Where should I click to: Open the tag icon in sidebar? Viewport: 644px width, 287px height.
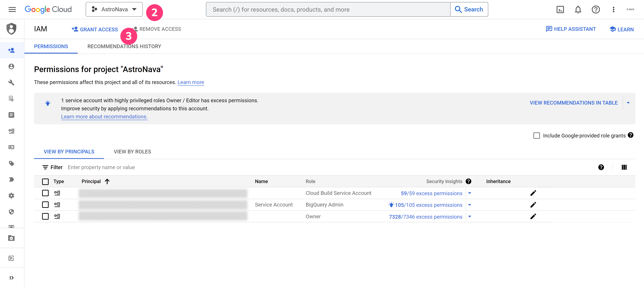pos(11,164)
